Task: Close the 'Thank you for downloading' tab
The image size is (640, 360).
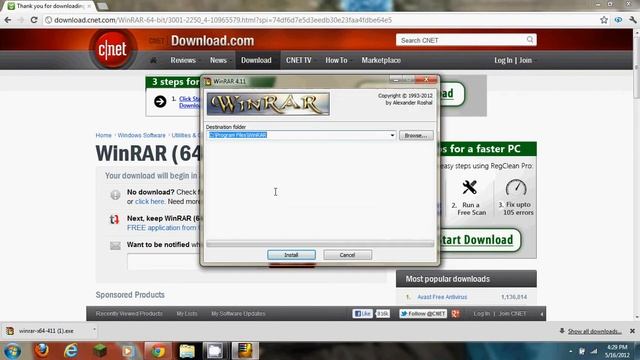Action: (89, 6)
